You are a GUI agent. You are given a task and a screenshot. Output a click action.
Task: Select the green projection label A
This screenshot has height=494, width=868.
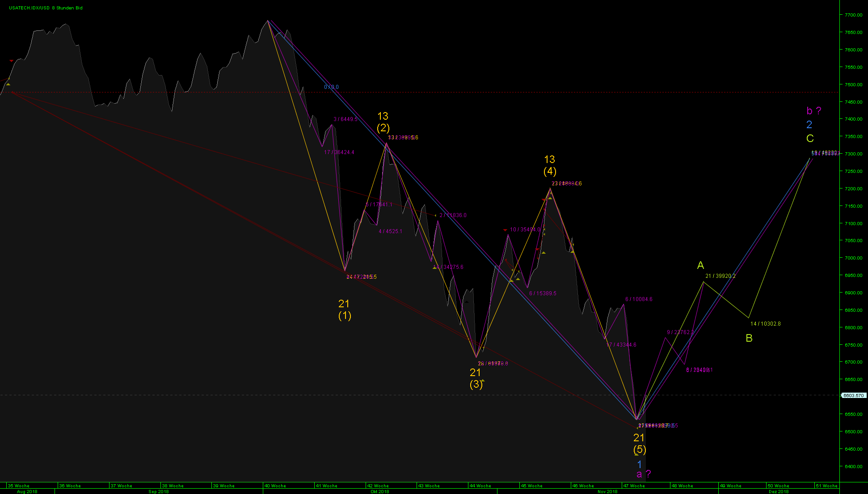click(x=700, y=265)
